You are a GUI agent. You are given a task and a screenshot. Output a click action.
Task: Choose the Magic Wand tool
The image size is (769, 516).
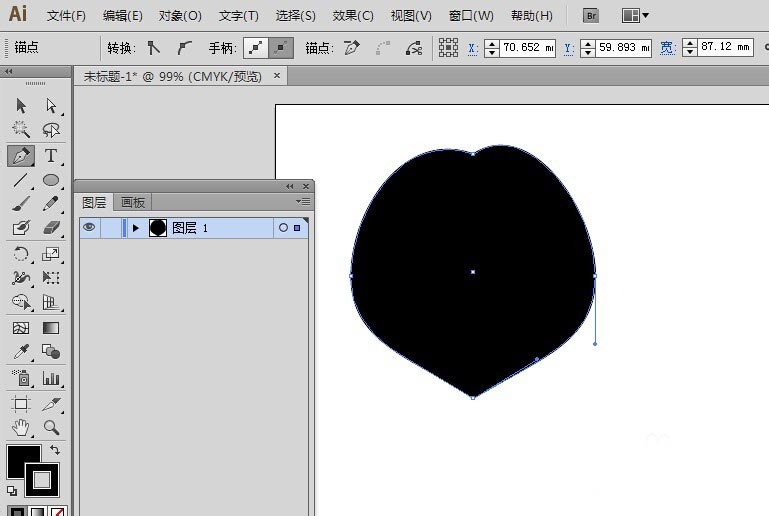coord(21,130)
